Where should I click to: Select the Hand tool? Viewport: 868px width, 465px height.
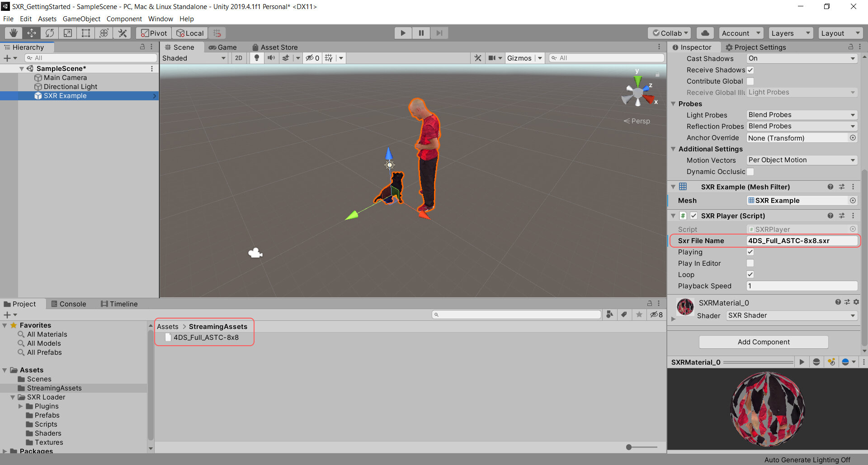pos(14,33)
